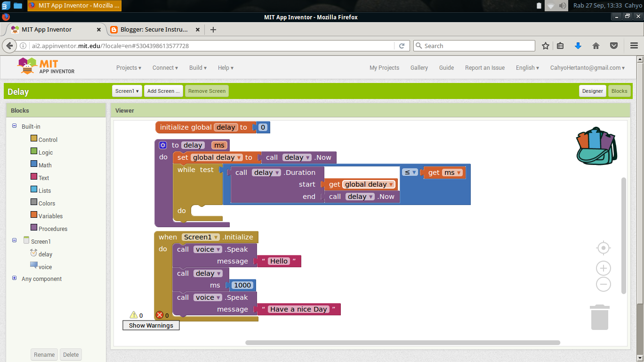Recenter blocks with the crosshair icon
644x362 pixels.
point(603,247)
